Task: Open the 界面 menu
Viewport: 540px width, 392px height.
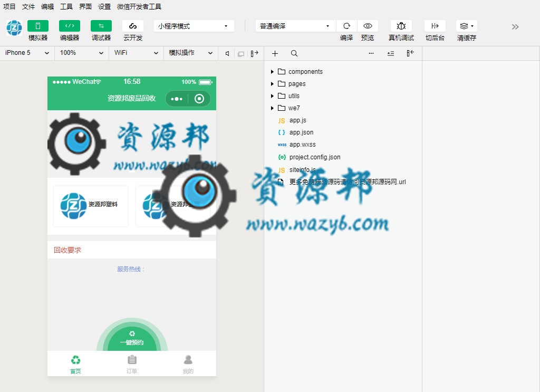Action: click(85, 6)
